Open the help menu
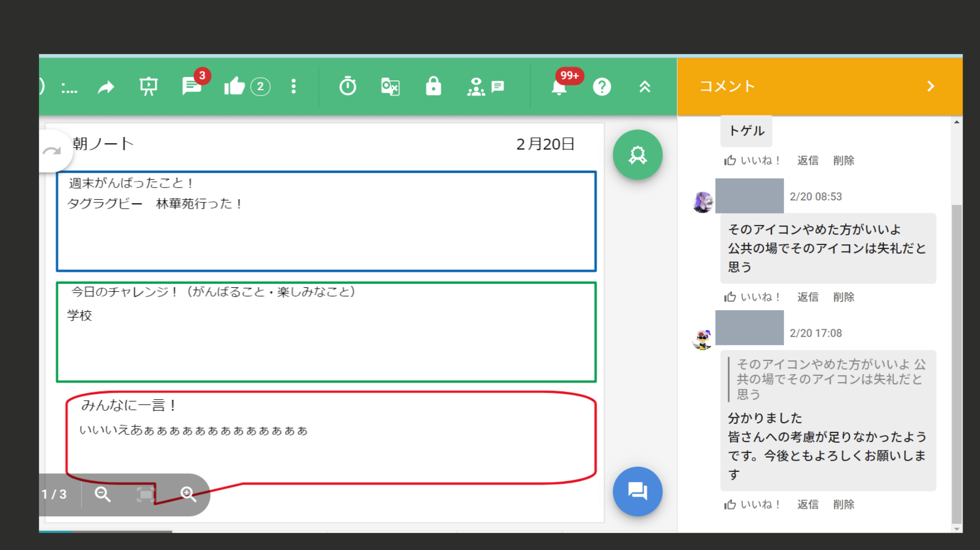This screenshot has height=550, width=980. tap(602, 86)
